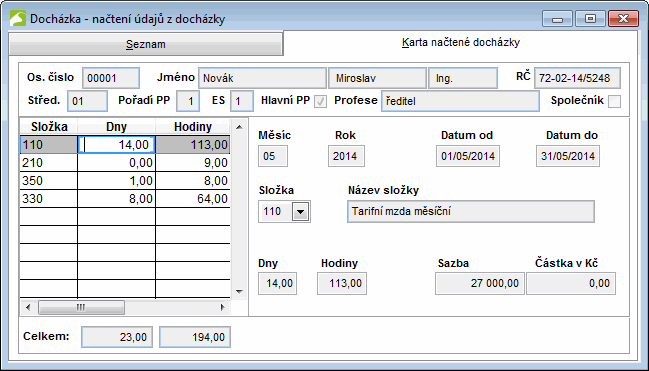Click the title field Ing.

tap(463, 78)
